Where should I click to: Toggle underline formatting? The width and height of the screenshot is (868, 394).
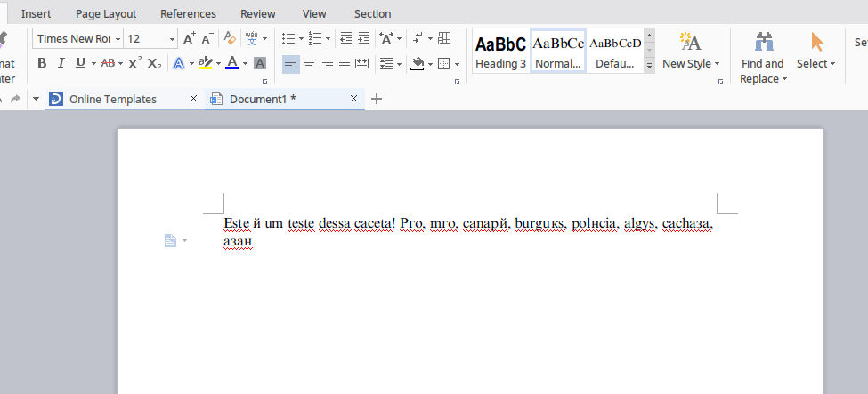point(81,63)
